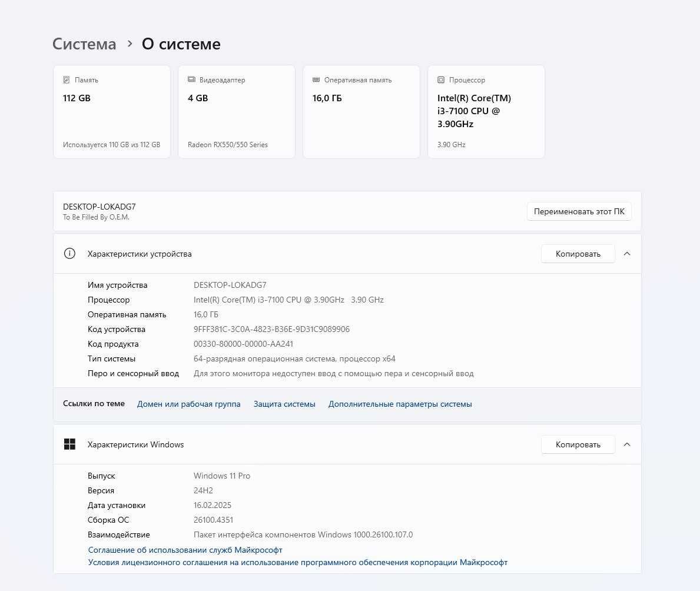Open Условия лицензионного соглашения Майкрософт link
Viewport: 700px width, 591px height.
pos(298,562)
